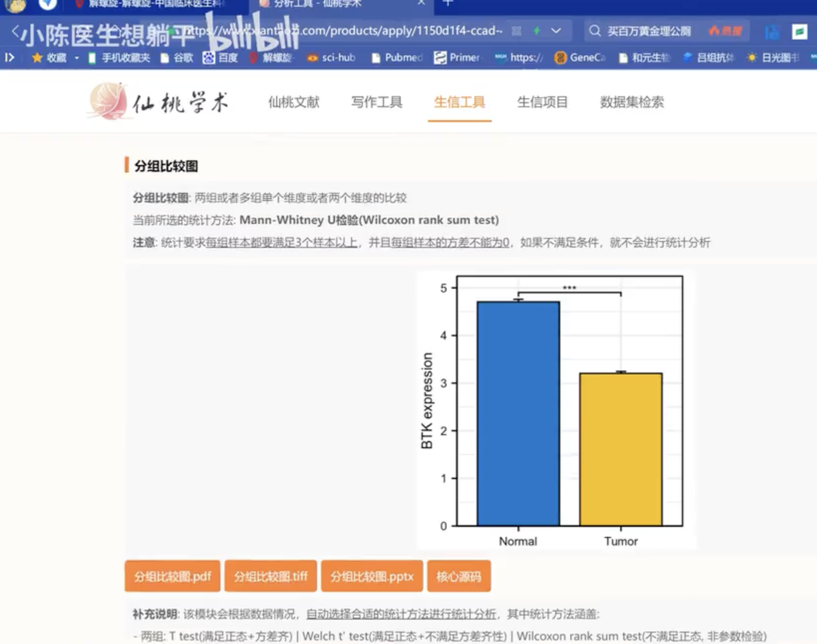The image size is (817, 644).
Task: Open the GeneCa bookmark
Action: click(580, 57)
